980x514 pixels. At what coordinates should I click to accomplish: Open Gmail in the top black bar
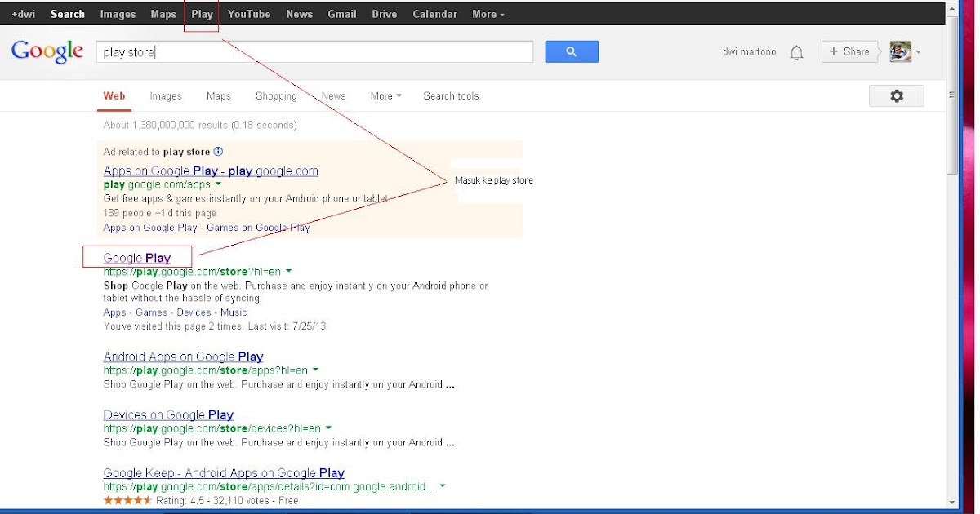pyautogui.click(x=342, y=14)
